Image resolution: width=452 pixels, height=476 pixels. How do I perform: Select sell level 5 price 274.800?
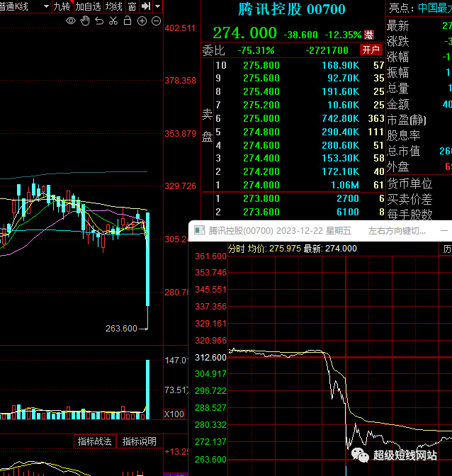click(x=261, y=132)
